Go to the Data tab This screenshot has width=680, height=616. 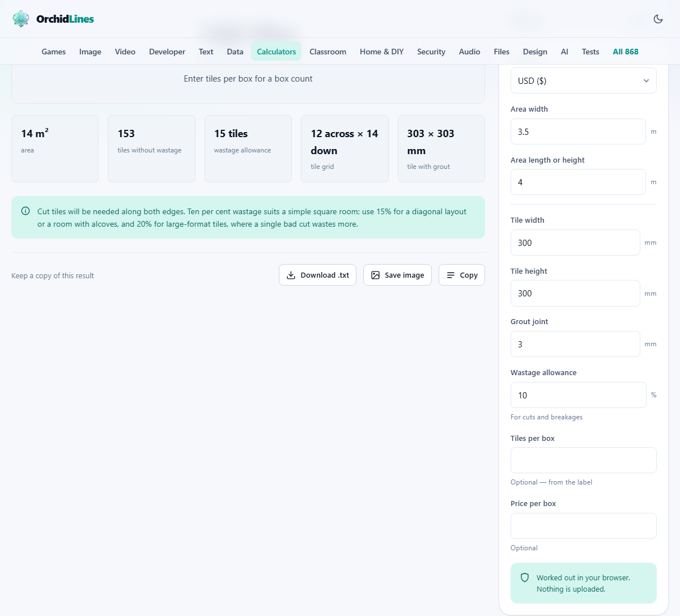point(235,52)
